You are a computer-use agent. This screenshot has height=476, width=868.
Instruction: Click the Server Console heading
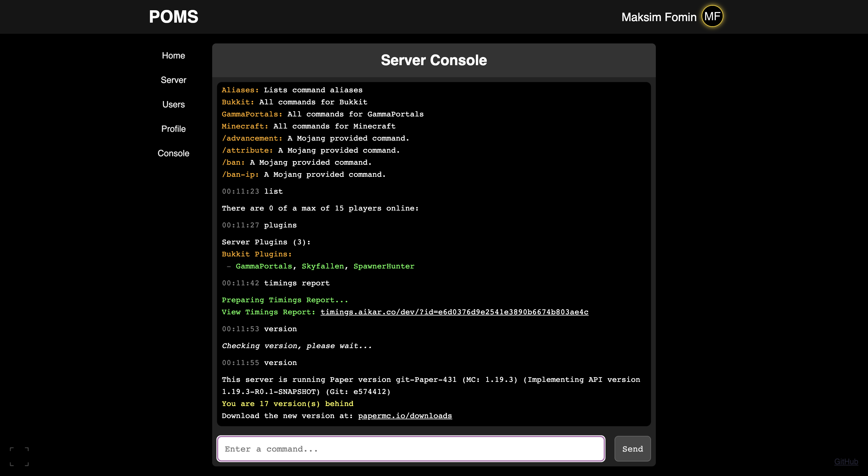(x=434, y=60)
